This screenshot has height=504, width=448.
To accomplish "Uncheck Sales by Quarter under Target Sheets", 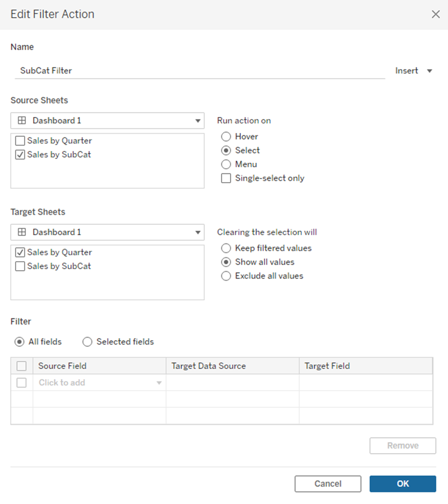I will tap(20, 252).
